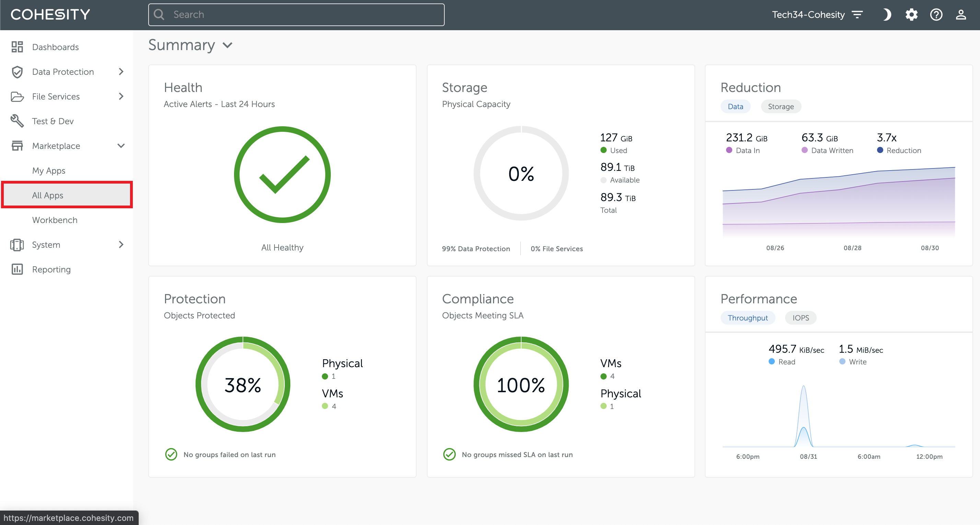Collapse the Marketplace menu chevron
This screenshot has width=980, height=525.
121,146
